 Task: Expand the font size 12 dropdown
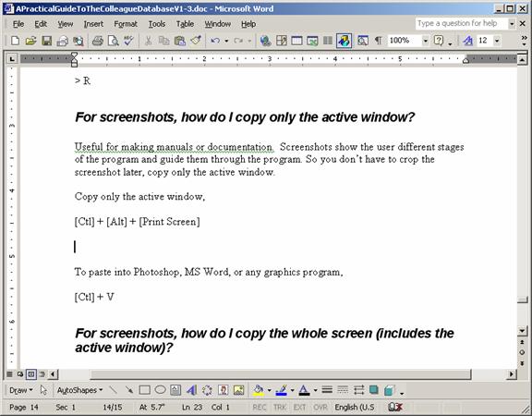(497, 41)
